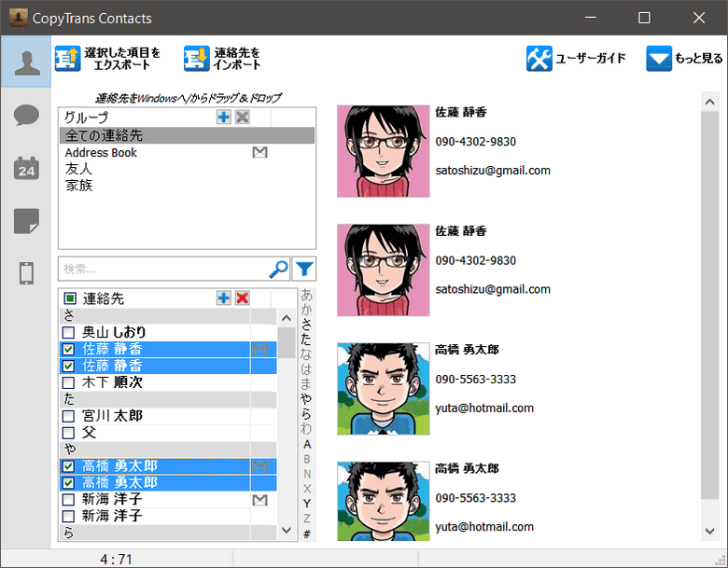Click Gmail icon beside 新海 洋子

(x=260, y=500)
